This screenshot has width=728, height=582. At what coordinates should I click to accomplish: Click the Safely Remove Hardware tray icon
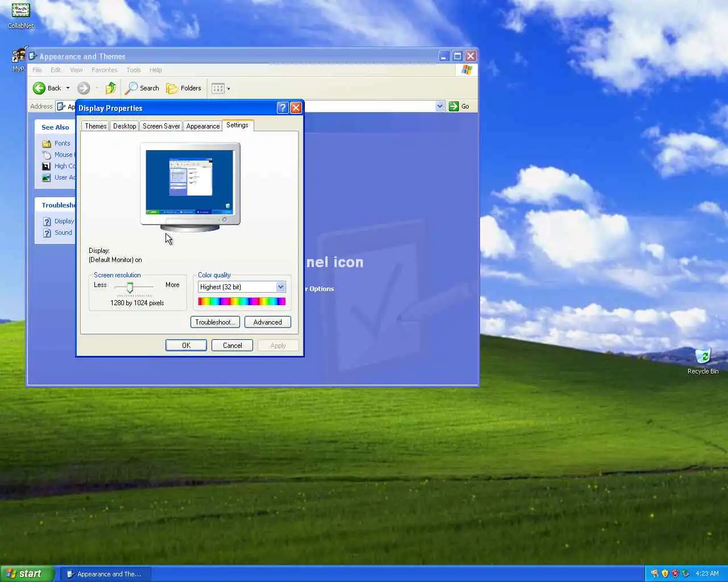point(686,573)
